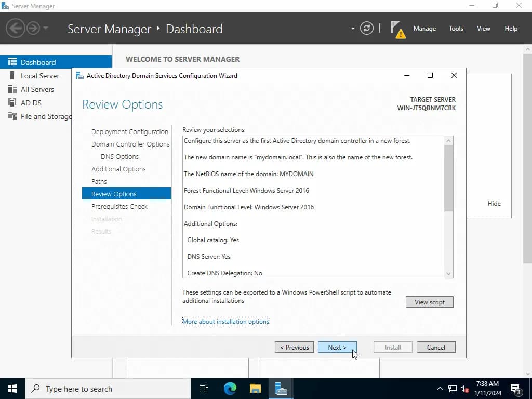Screen dimensions: 532x399
Task: Show hidden system tray icons
Action: pos(440,389)
